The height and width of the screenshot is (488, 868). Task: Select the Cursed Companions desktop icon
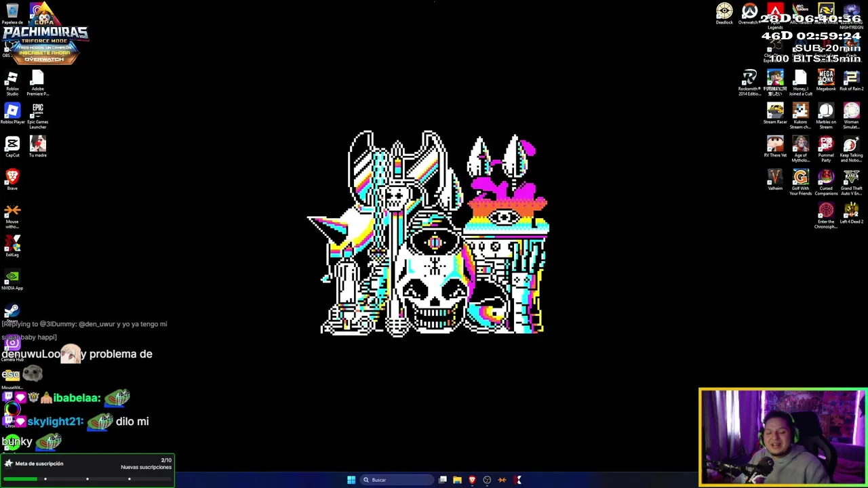coord(826,182)
